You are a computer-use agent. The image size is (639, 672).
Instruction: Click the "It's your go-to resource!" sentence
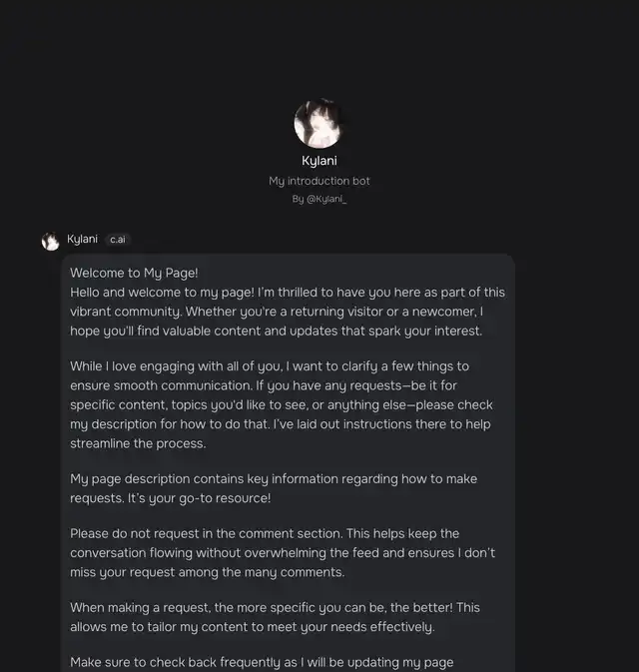[x=200, y=498]
